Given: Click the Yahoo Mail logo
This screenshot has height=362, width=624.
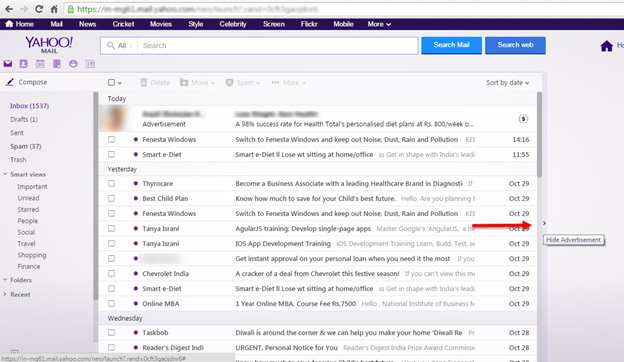Looking at the screenshot, I should [49, 45].
